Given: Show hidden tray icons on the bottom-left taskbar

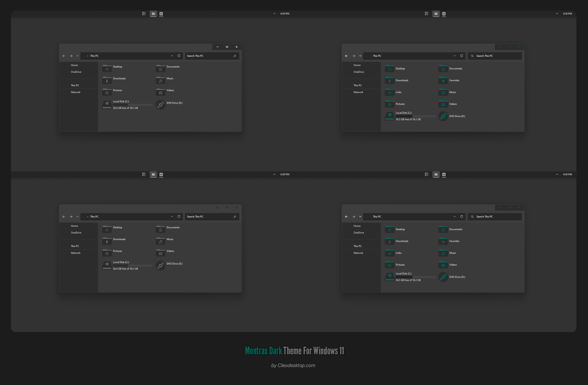Looking at the screenshot, I should [x=274, y=174].
